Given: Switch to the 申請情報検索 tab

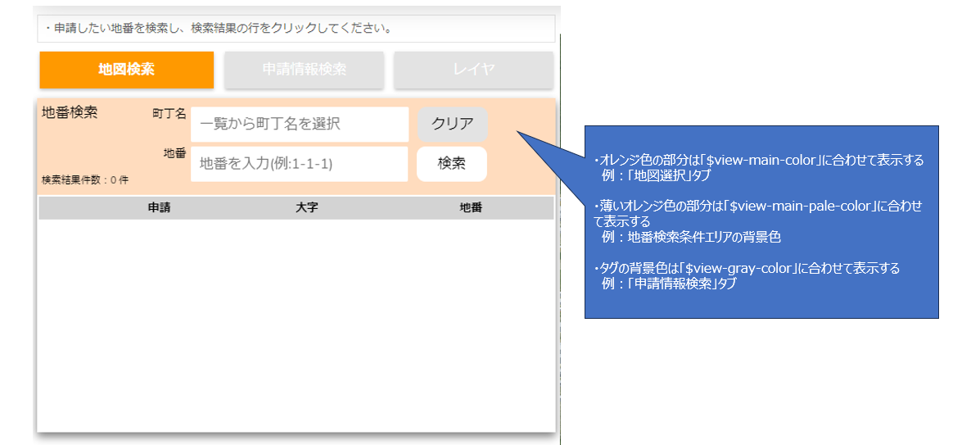Looking at the screenshot, I should 304,70.
